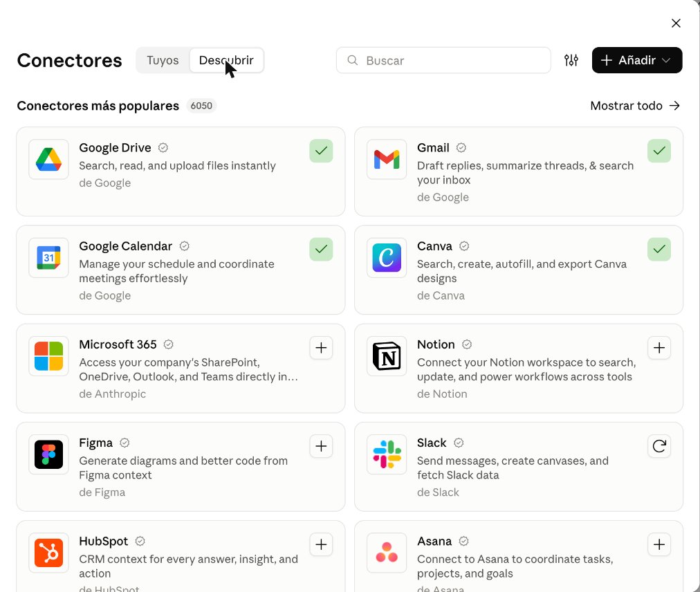Click the verified badge next to Google Drive
Image resolution: width=700 pixels, height=592 pixels.
[x=163, y=147]
